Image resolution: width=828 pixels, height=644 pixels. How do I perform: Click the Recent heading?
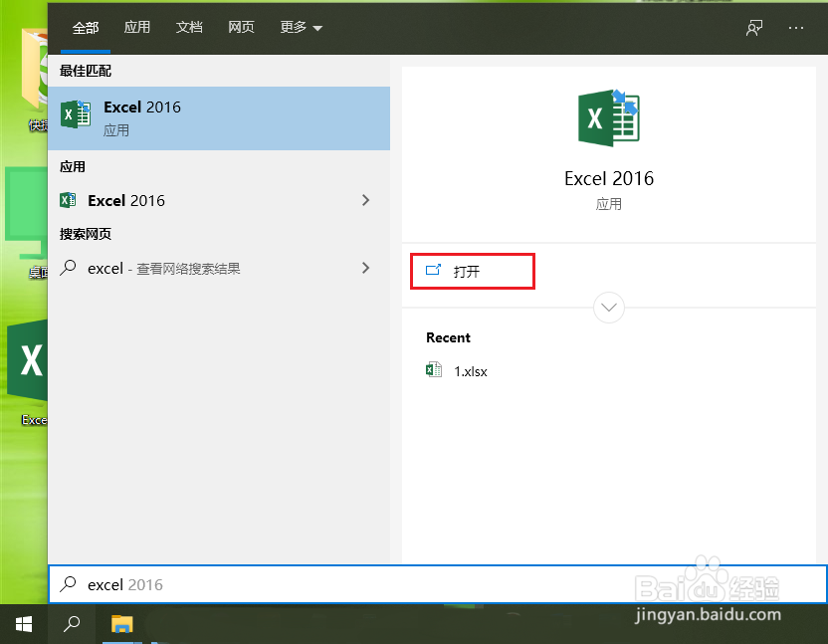[448, 337]
